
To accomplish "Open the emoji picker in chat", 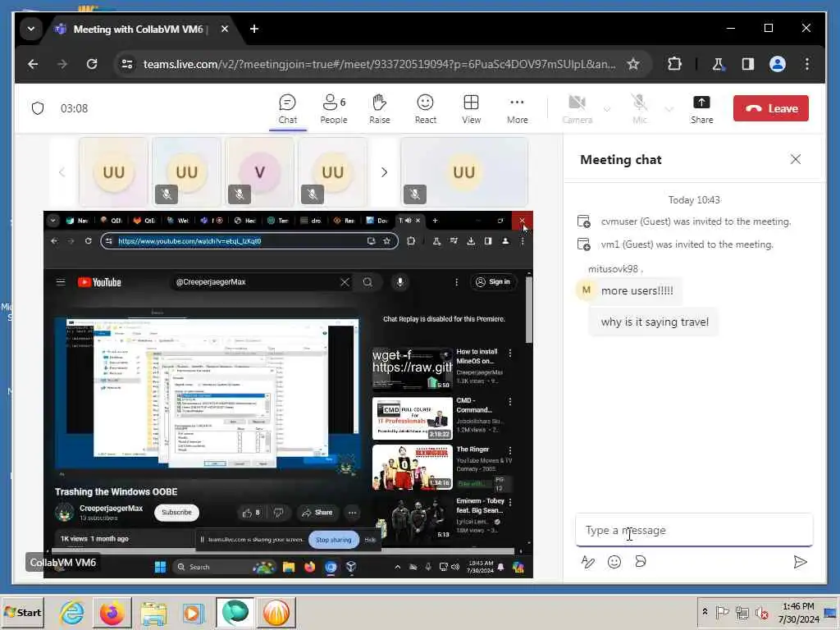I will click(x=614, y=561).
